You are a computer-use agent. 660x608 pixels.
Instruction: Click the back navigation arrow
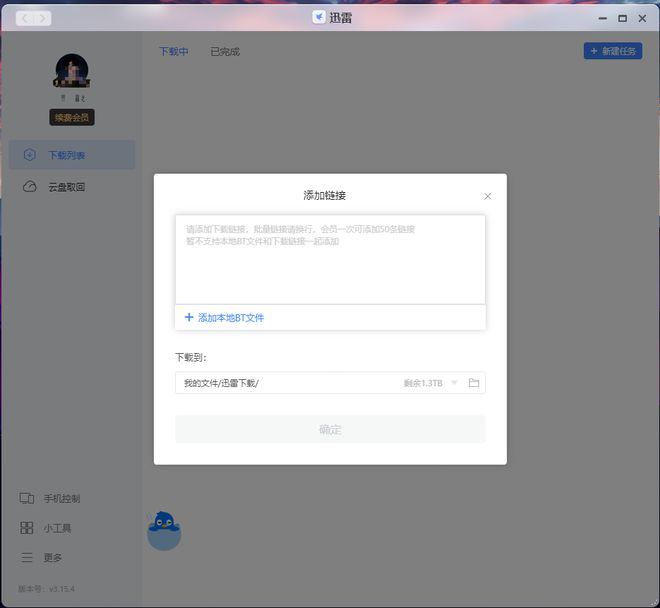25,18
